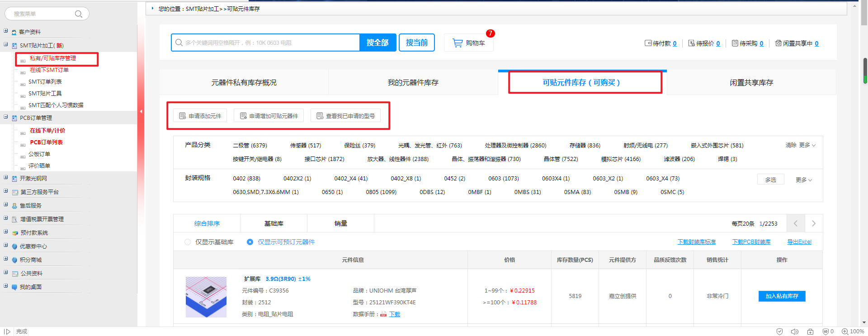Click the shopping cart icon
The image size is (868, 336).
(x=458, y=43)
